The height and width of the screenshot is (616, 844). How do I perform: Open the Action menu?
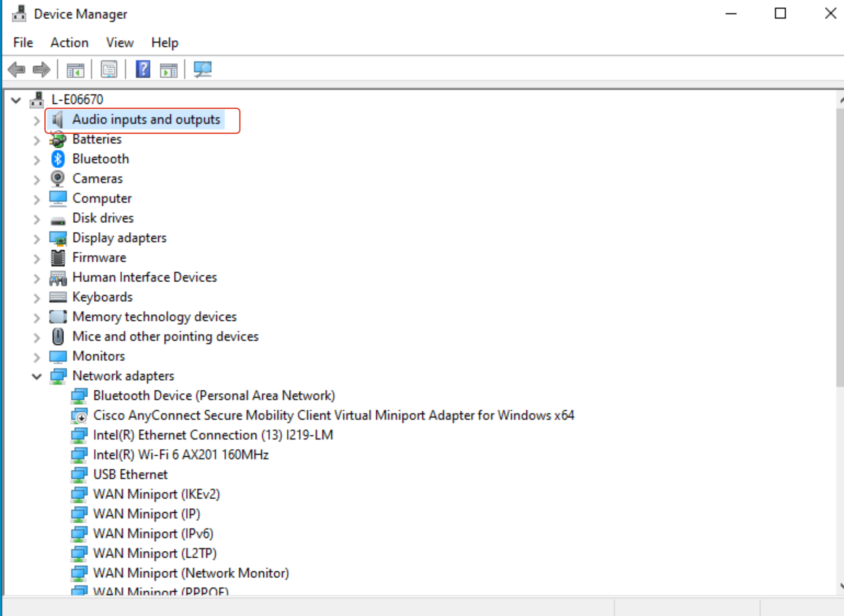click(69, 43)
